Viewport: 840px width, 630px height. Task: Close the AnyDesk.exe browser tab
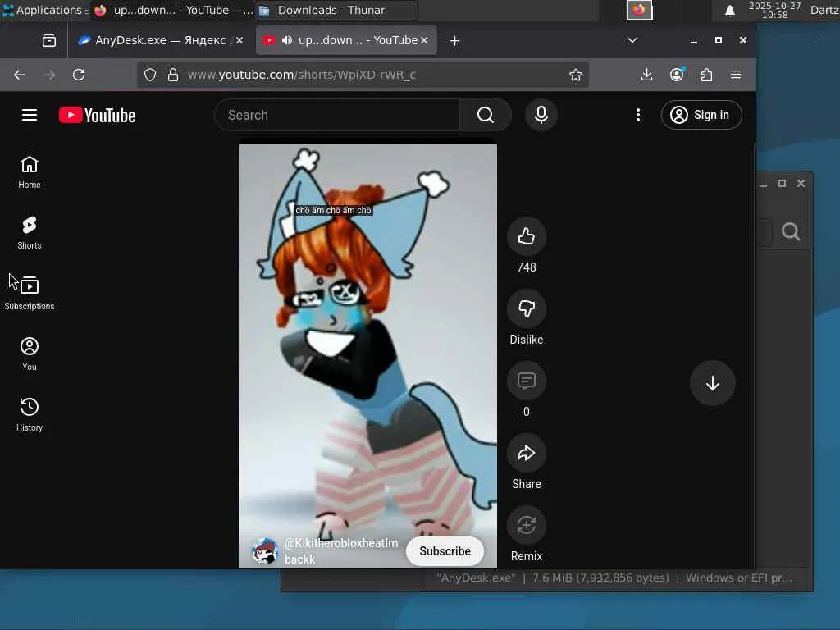tap(240, 41)
